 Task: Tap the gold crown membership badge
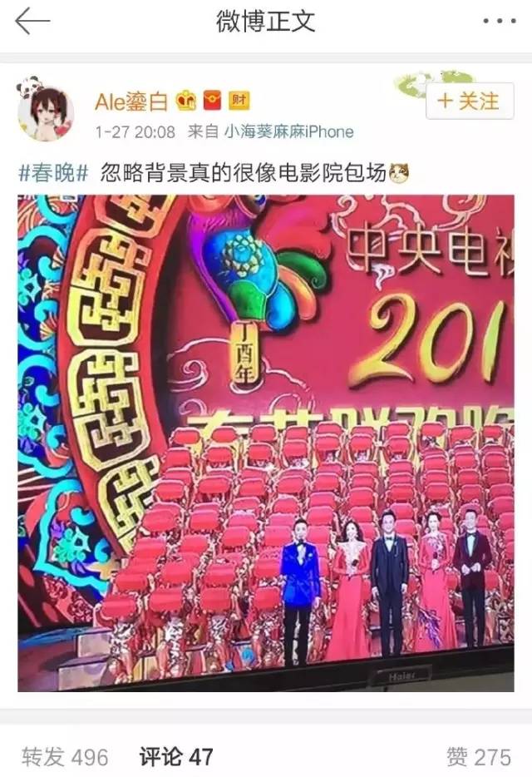click(186, 101)
